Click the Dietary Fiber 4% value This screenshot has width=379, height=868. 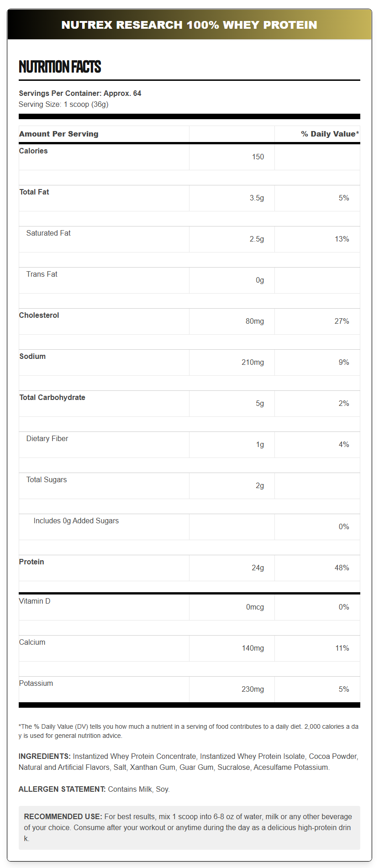tap(343, 444)
